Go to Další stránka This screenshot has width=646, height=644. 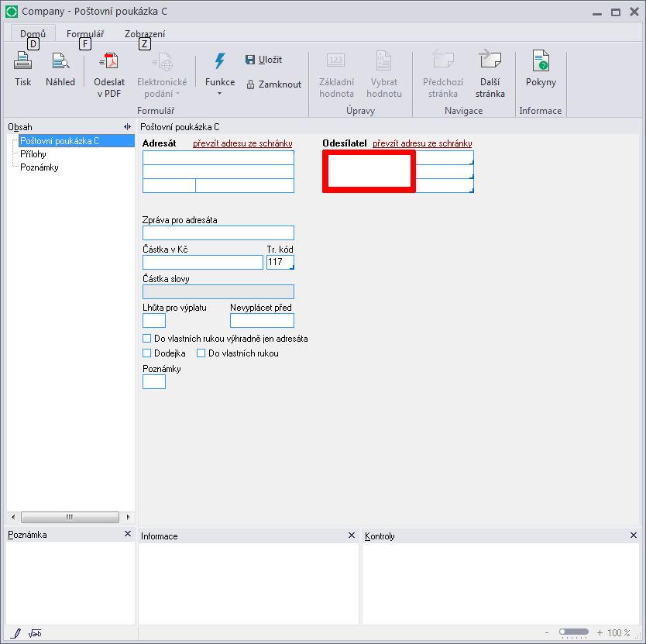tap(490, 74)
